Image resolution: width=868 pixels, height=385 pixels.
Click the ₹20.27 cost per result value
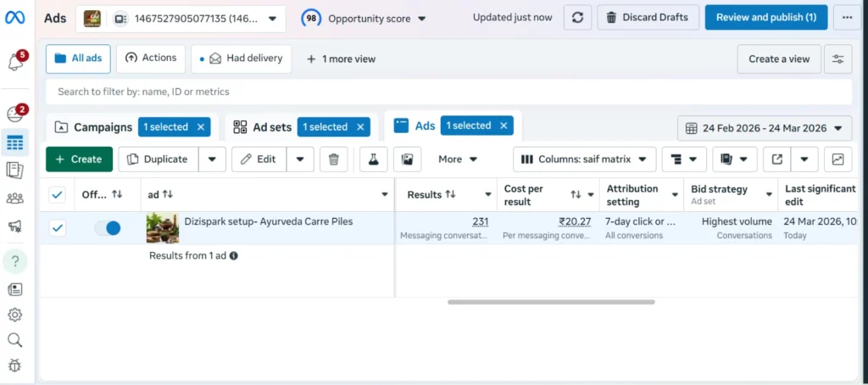coord(575,222)
